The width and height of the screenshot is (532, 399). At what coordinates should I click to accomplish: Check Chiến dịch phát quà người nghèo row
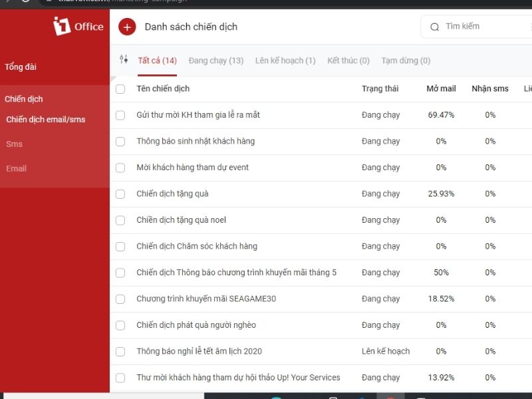(x=120, y=325)
